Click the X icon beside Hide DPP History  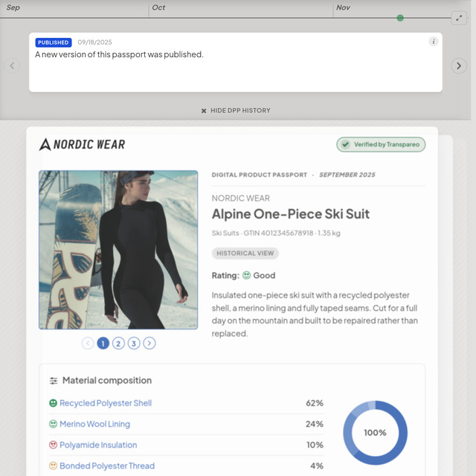tap(204, 111)
